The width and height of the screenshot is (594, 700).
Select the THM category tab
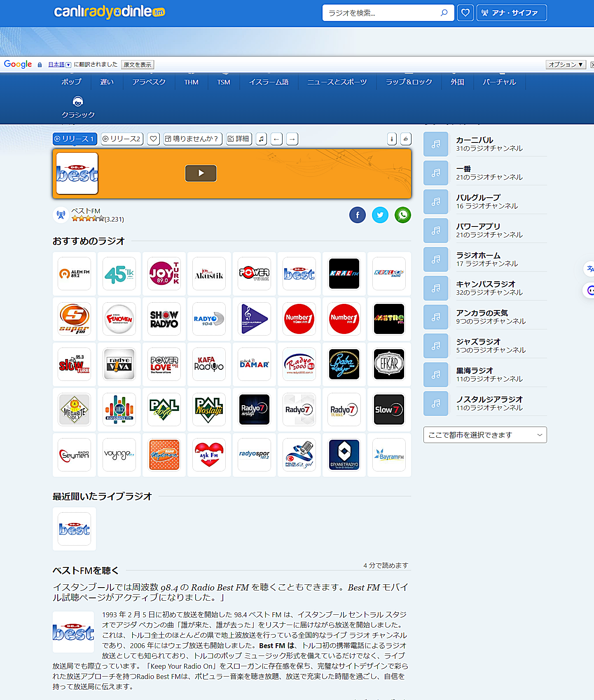(x=192, y=82)
